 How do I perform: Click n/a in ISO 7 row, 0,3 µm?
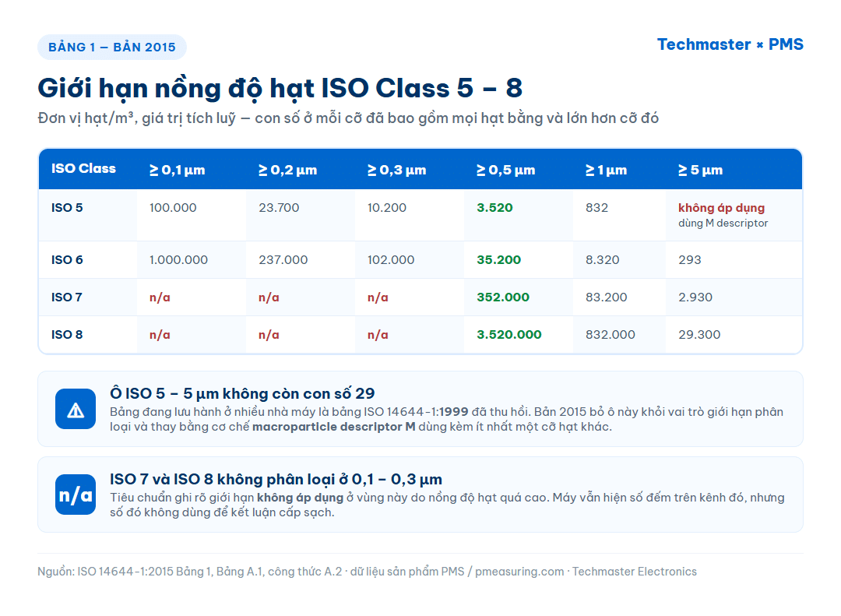click(378, 297)
